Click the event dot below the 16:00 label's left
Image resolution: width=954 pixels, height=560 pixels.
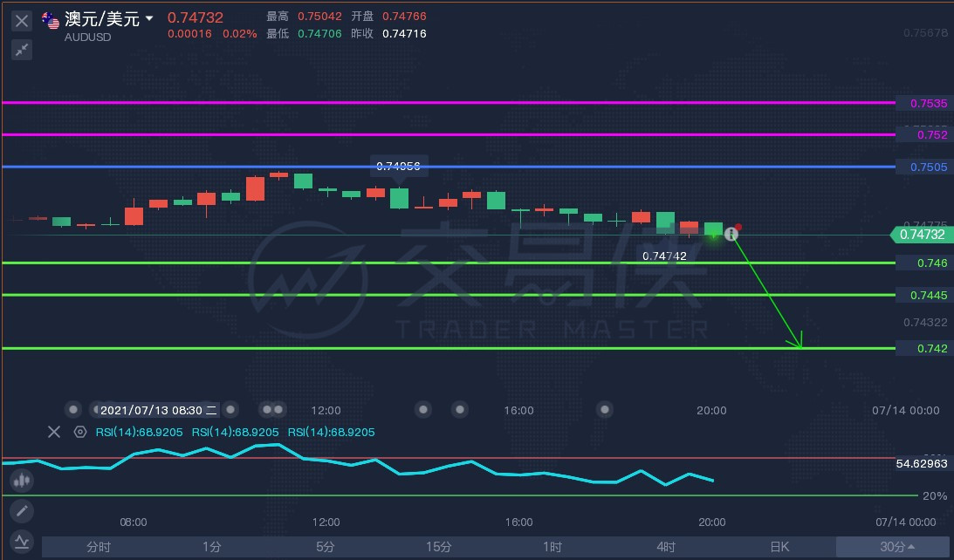pos(460,410)
